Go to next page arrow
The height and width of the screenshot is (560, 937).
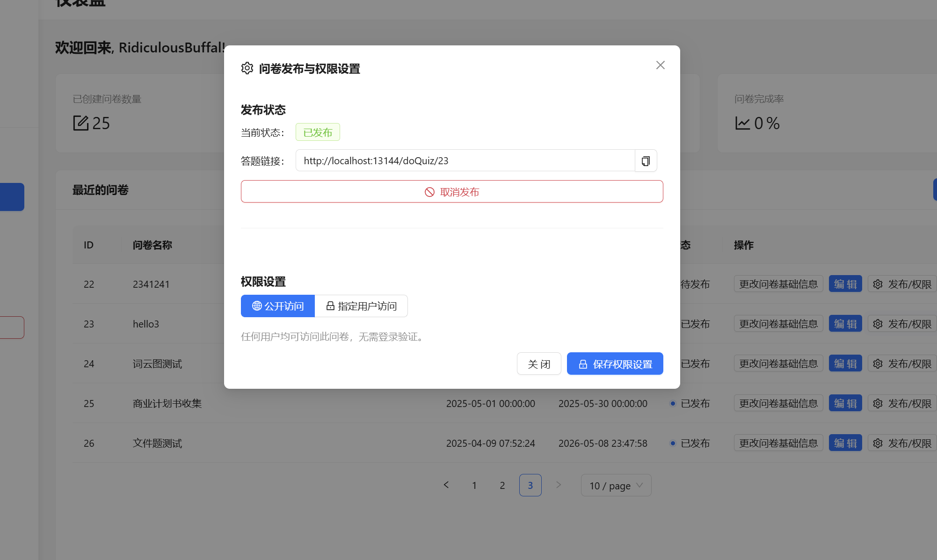pos(558,485)
